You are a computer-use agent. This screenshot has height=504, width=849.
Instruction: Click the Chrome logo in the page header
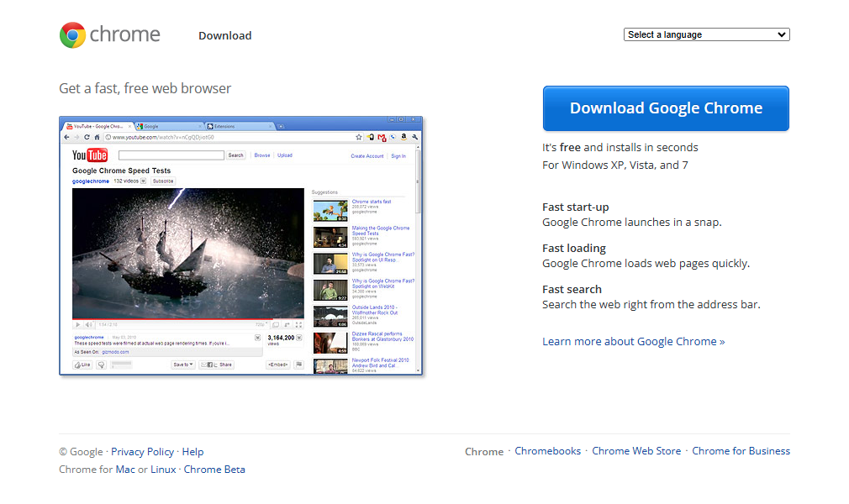(110, 34)
